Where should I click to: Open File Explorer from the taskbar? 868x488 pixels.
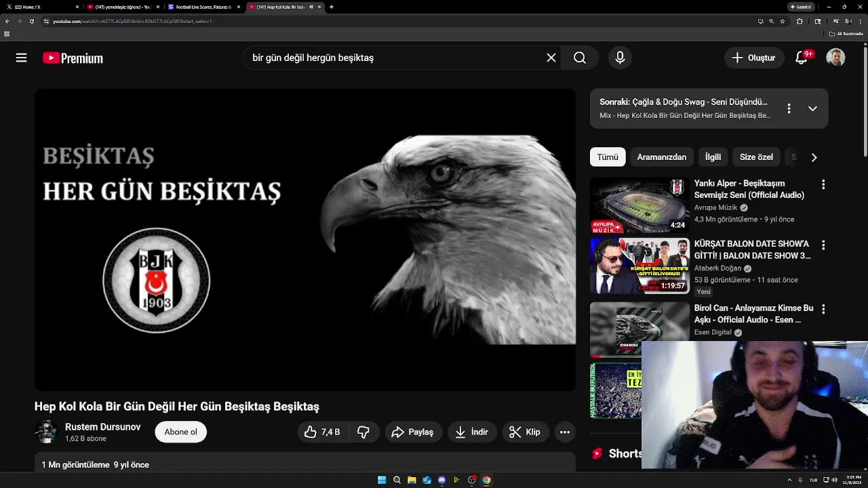click(x=412, y=480)
